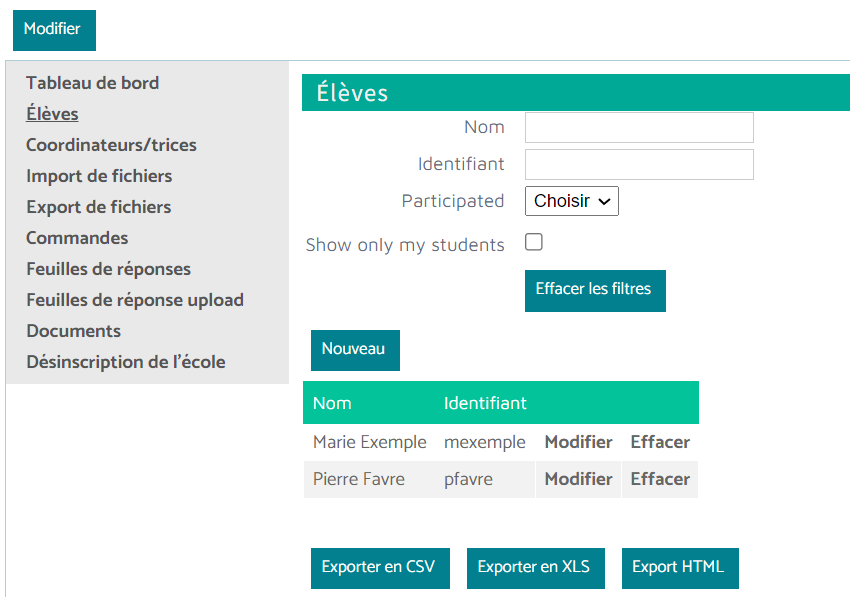The image size is (850, 597).
Task: Click Désinscription de l'école link
Action: (x=126, y=362)
